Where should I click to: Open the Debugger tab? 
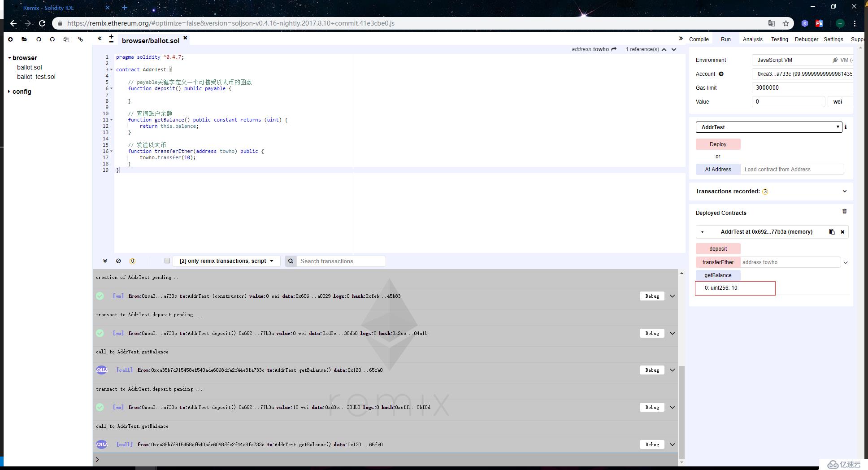coord(807,39)
